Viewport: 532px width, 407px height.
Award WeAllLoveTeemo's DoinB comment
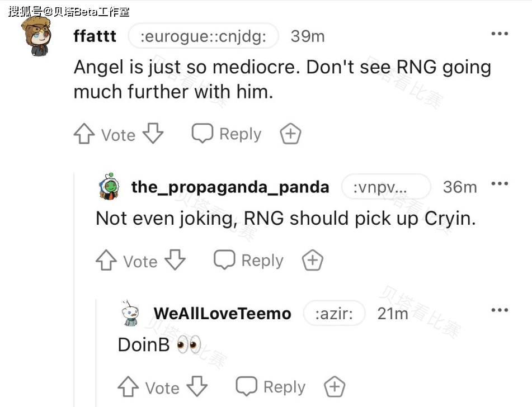[x=335, y=387]
